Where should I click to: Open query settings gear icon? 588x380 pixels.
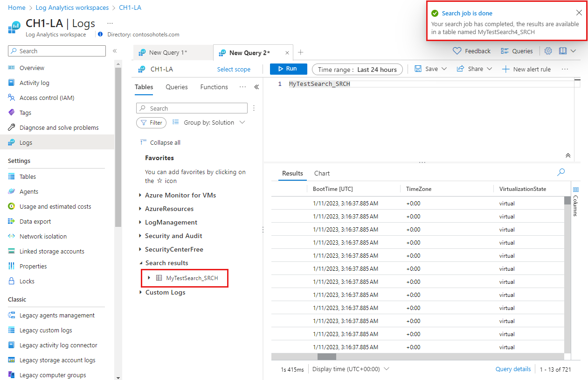tap(548, 51)
